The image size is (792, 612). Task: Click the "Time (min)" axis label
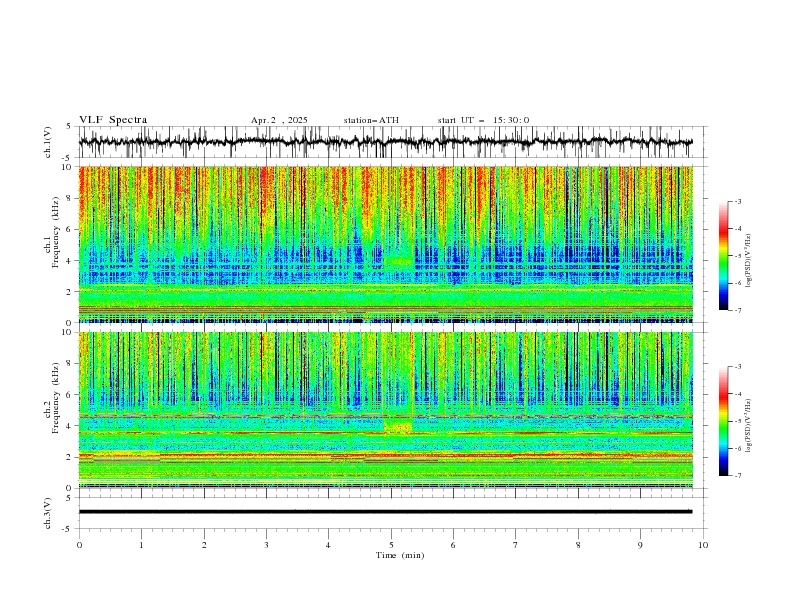[x=400, y=555]
